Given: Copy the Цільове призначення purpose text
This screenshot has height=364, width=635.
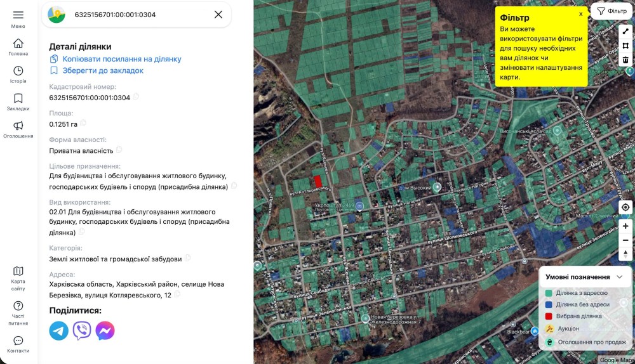Looking at the screenshot, I should [x=234, y=186].
